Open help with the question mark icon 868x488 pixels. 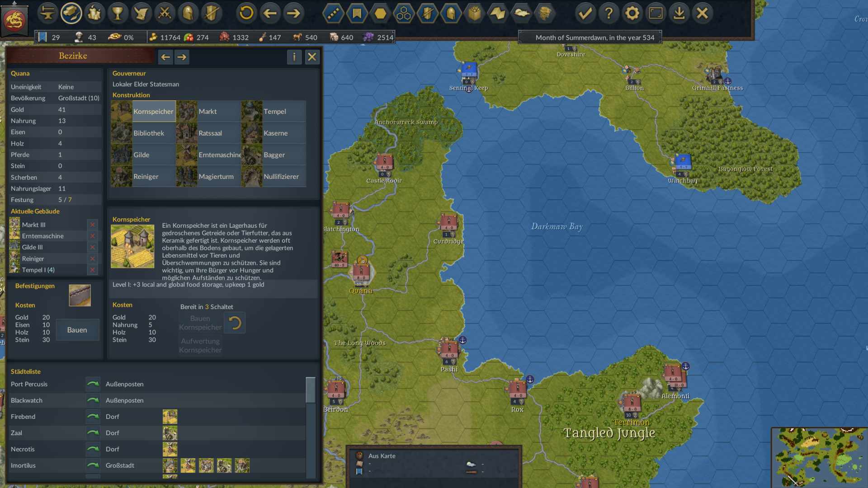pos(609,13)
